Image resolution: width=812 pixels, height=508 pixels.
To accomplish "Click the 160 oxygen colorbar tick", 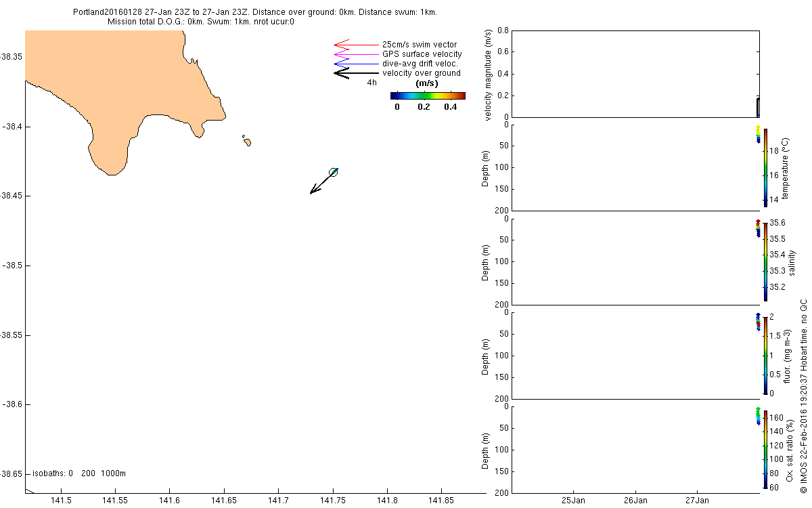I will tap(777, 418).
